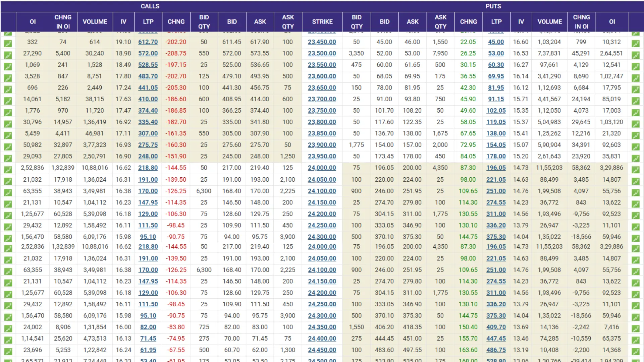Click the puts chart icon in the 23,750.00 row

coord(635,112)
